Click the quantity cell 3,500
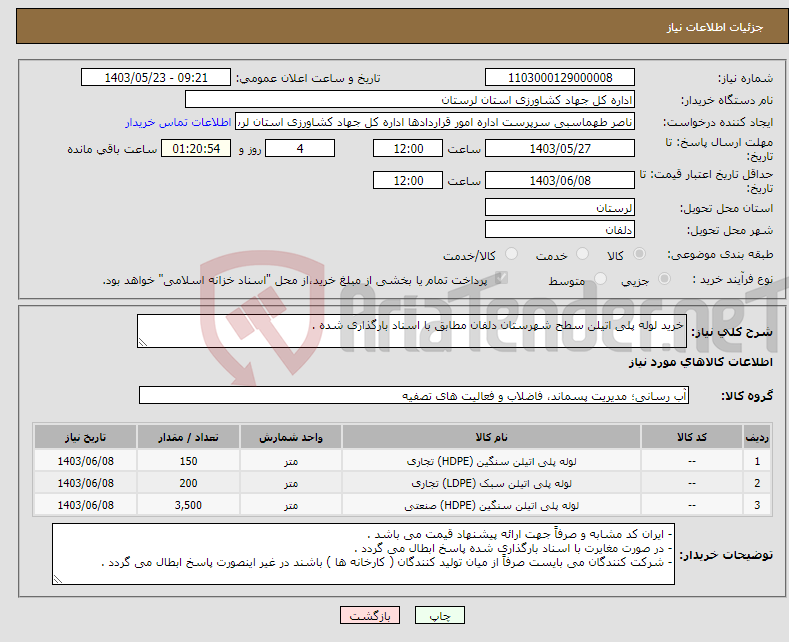789x642 pixels. tap(188, 505)
